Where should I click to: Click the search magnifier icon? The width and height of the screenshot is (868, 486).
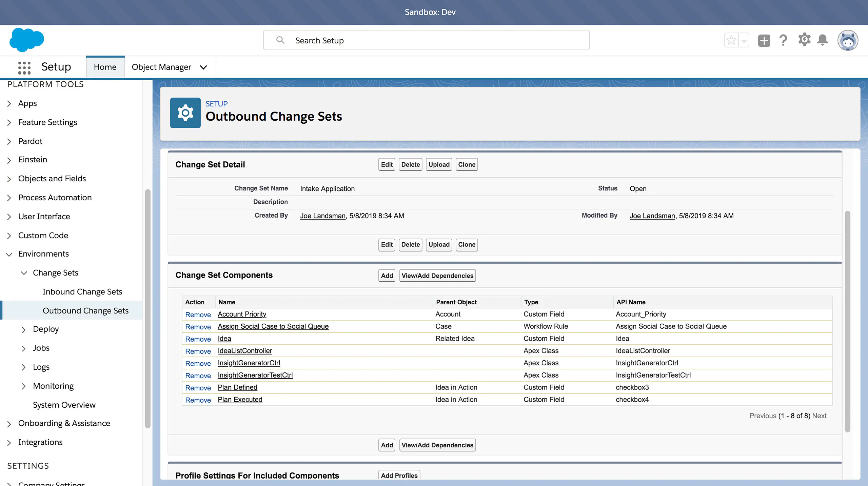(x=280, y=40)
